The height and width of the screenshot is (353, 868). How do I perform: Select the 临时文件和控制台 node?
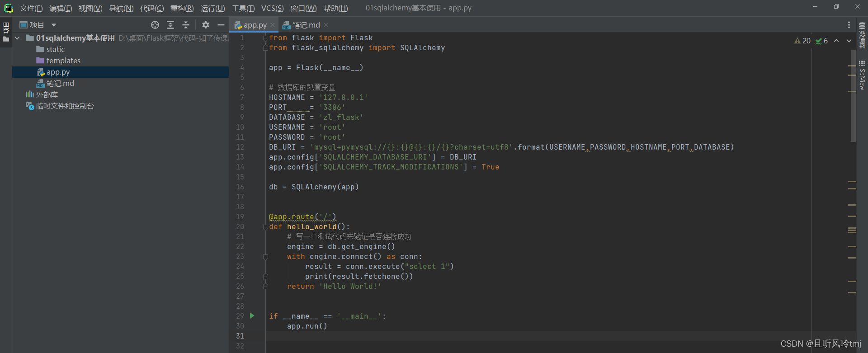pos(60,106)
